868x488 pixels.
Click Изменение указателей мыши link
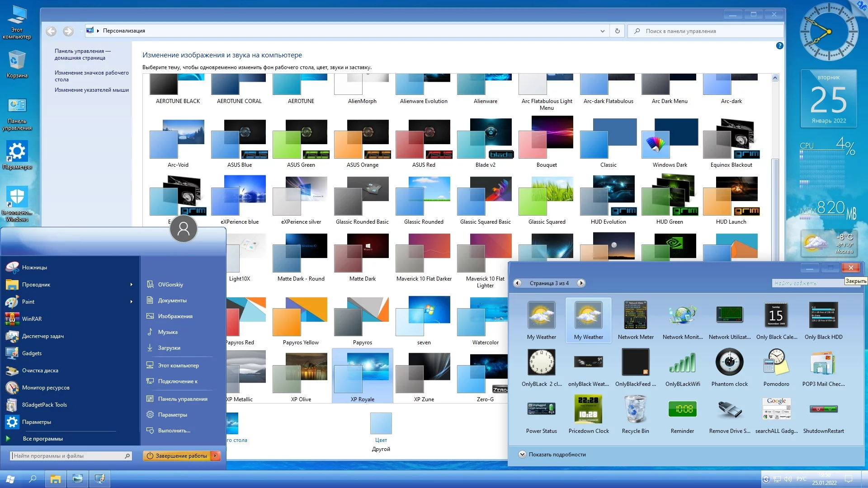pyautogui.click(x=92, y=90)
